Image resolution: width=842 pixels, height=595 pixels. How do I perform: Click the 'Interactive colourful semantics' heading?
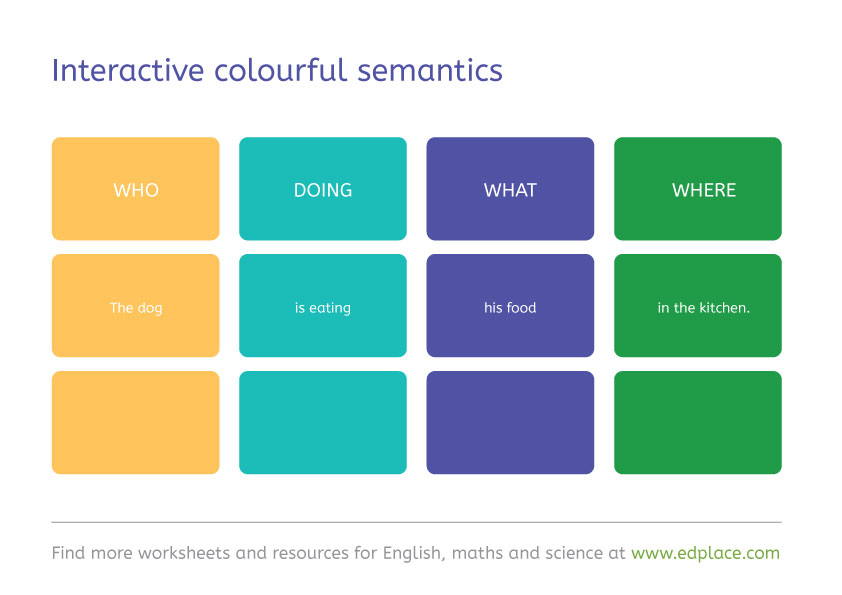pyautogui.click(x=277, y=71)
